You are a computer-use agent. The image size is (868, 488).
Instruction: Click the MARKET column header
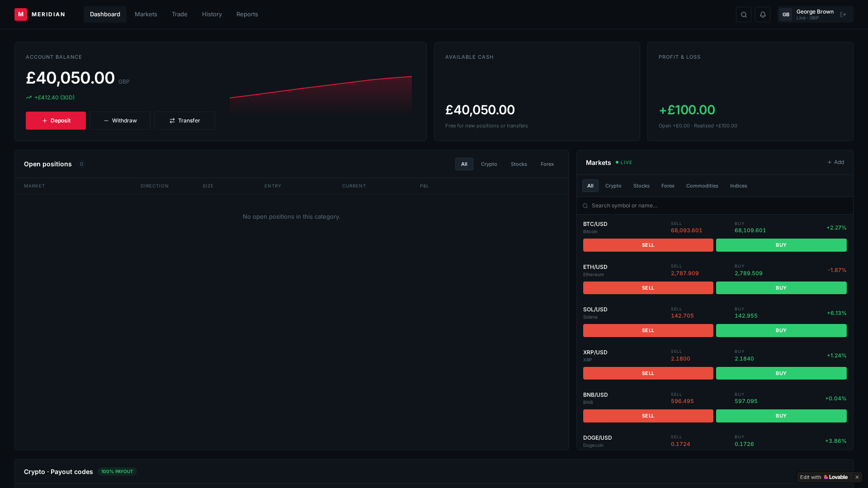click(x=34, y=186)
